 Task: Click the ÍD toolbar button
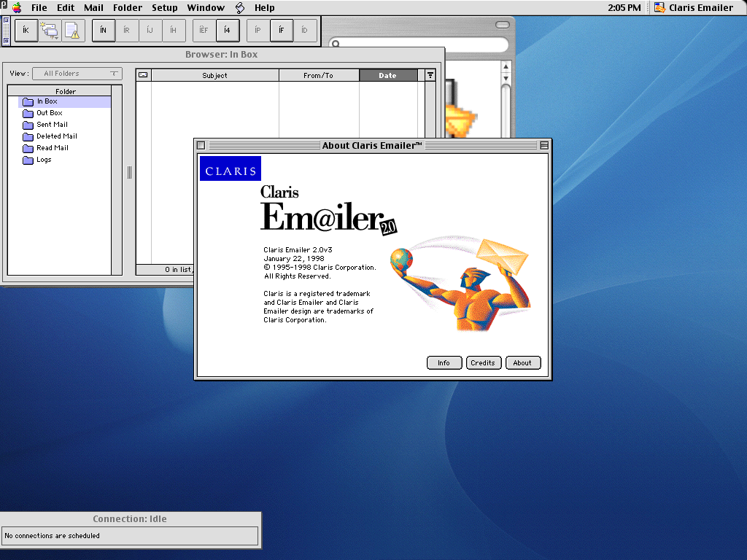tap(304, 30)
